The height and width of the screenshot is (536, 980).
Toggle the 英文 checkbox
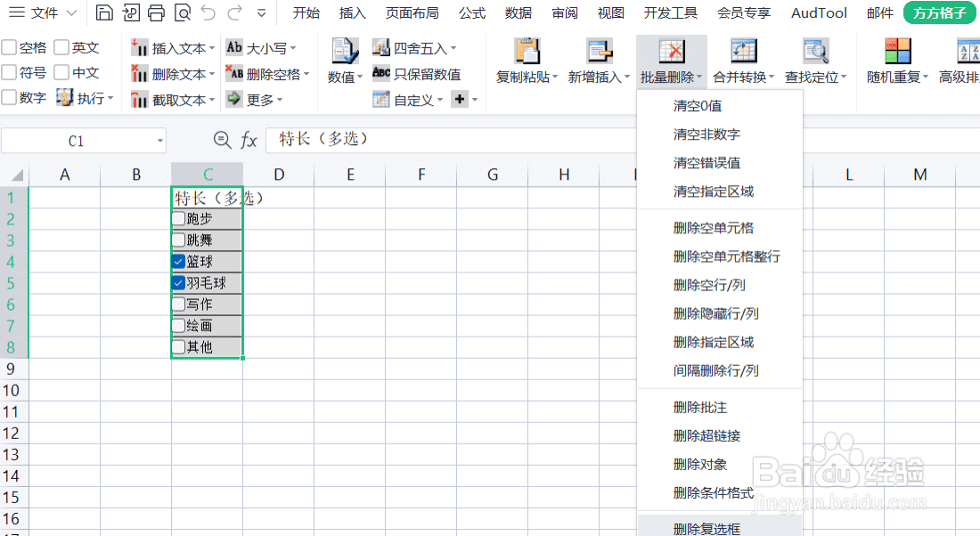[61, 47]
